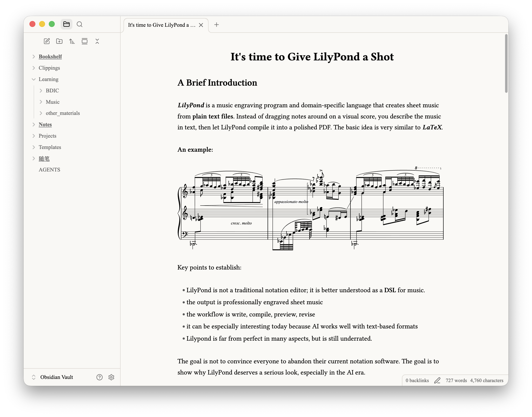Open the settings gear icon

[x=111, y=377]
